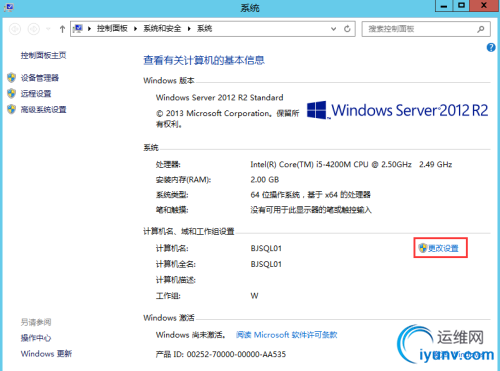Select the BJSQL01 value next to 计算机全名
Screen dimensions: 500x371
point(266,264)
